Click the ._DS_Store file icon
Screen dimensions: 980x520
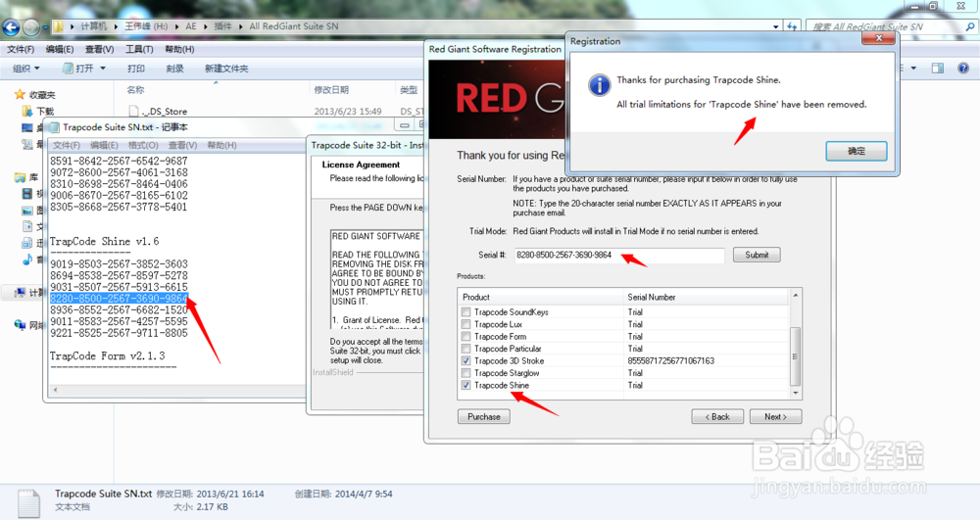pyautogui.click(x=133, y=111)
